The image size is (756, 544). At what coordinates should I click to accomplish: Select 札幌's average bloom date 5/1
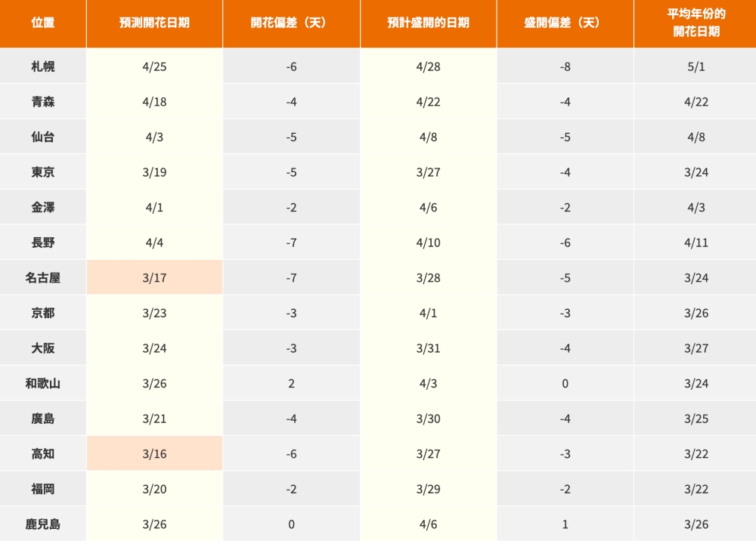coord(696,66)
